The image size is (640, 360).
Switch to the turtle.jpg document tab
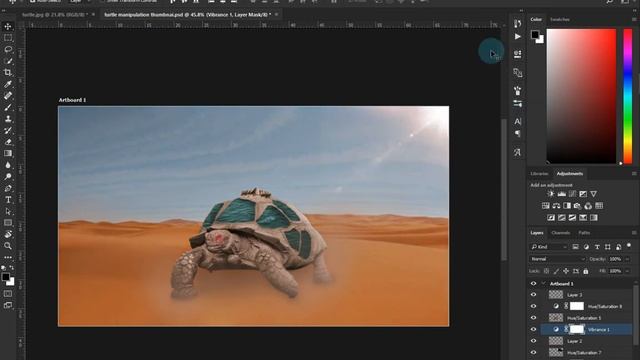pos(54,15)
